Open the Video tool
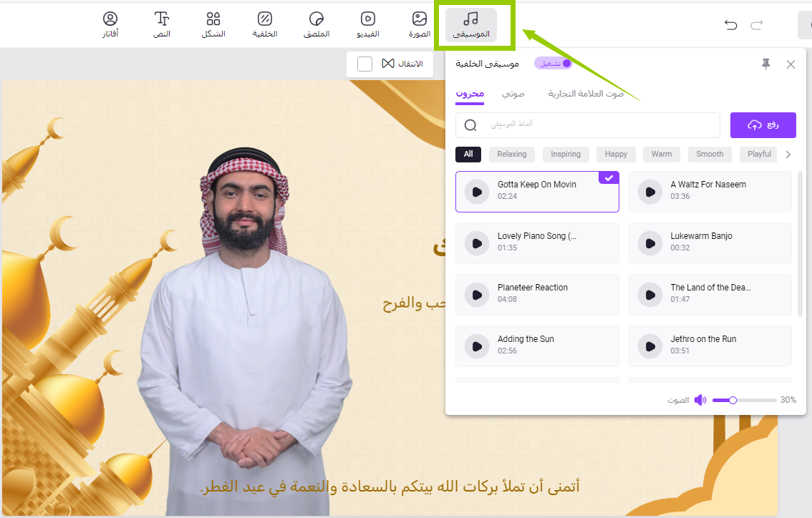Viewport: 812px width, 518px height. pyautogui.click(x=367, y=24)
